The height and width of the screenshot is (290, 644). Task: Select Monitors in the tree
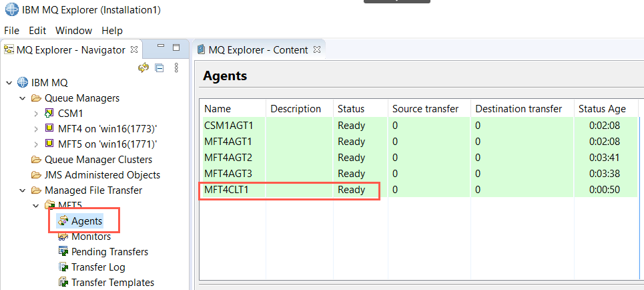point(91,237)
